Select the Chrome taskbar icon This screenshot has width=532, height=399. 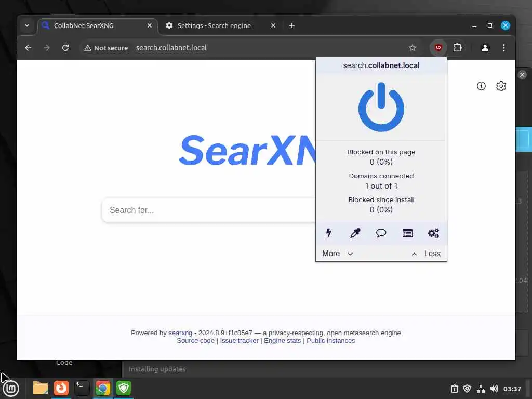(102, 389)
